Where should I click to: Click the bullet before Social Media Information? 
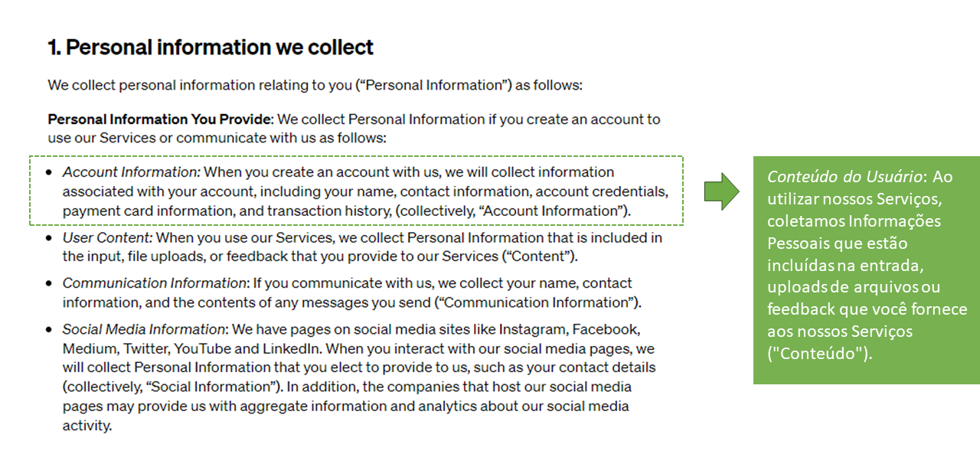[x=49, y=330]
